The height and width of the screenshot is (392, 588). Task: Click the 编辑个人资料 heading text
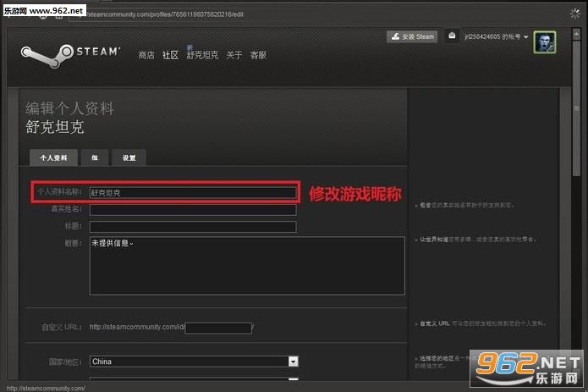[69, 108]
